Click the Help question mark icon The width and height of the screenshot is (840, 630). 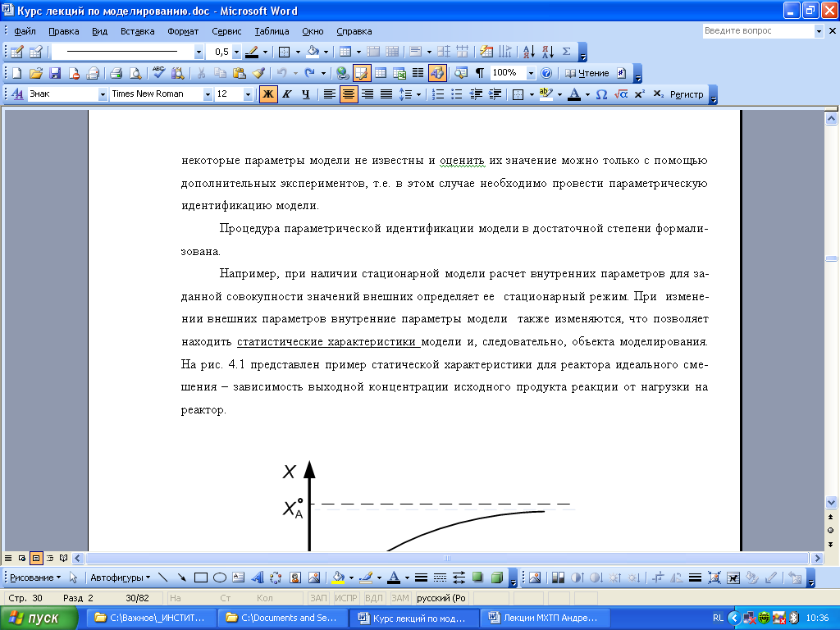(546, 73)
